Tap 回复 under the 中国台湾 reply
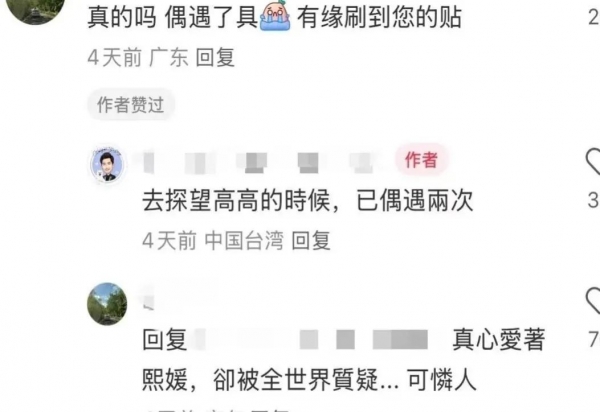 tap(311, 241)
